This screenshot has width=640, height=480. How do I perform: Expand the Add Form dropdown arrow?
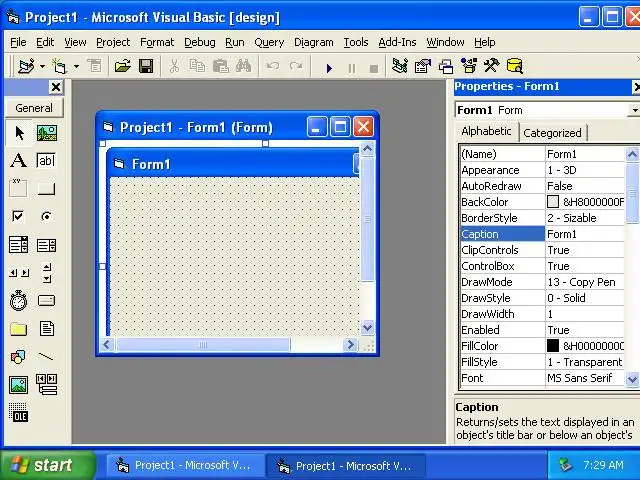click(76, 66)
